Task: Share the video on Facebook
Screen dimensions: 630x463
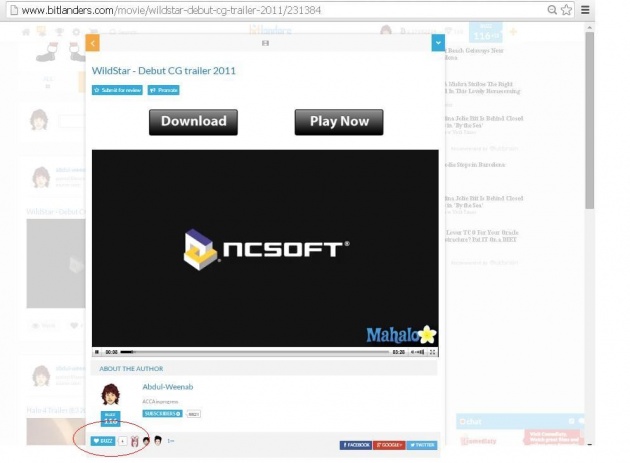Action: tap(356, 445)
